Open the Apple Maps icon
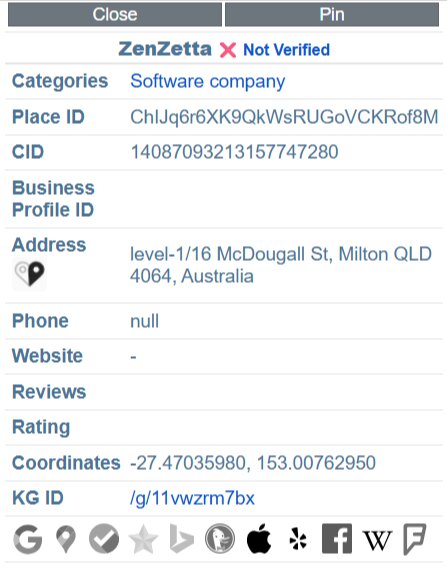This screenshot has height=568, width=447. [x=259, y=539]
